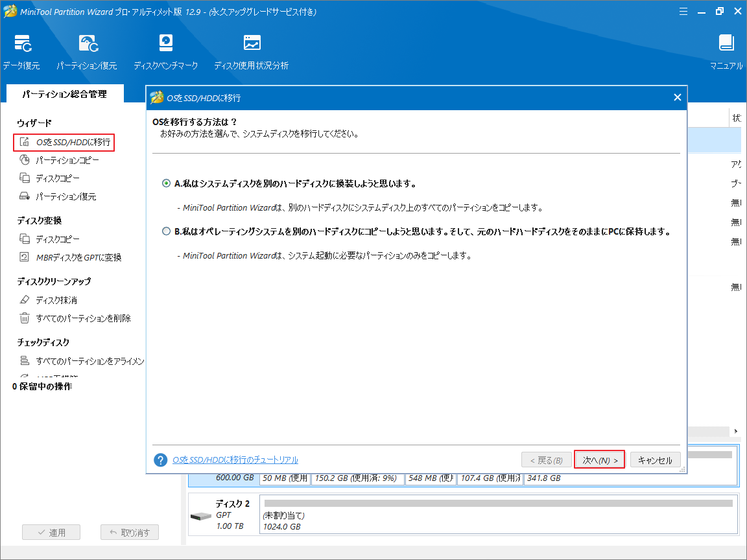Click the 0 保留中の操作 heading
This screenshot has height=560, width=747.
42,386
